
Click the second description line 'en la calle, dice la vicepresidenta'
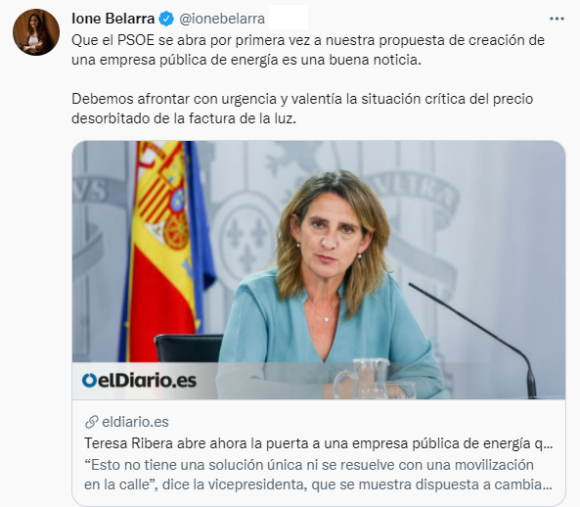318,484
